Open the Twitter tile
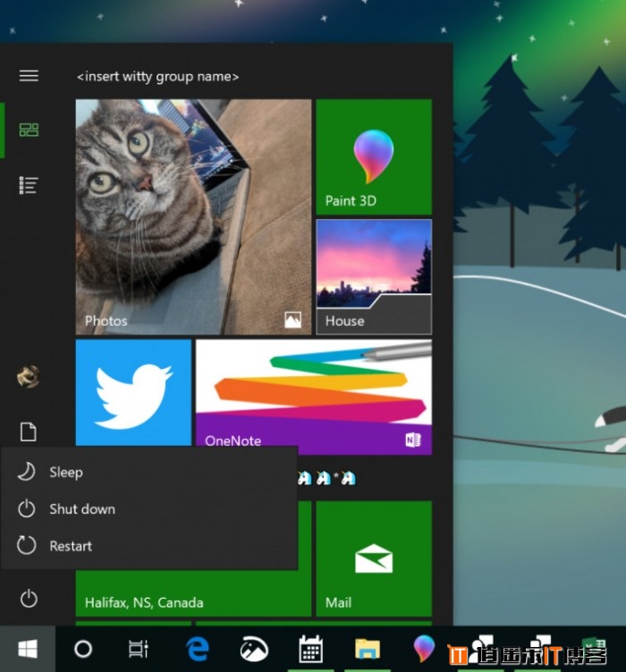This screenshot has width=626, height=672. tap(133, 392)
